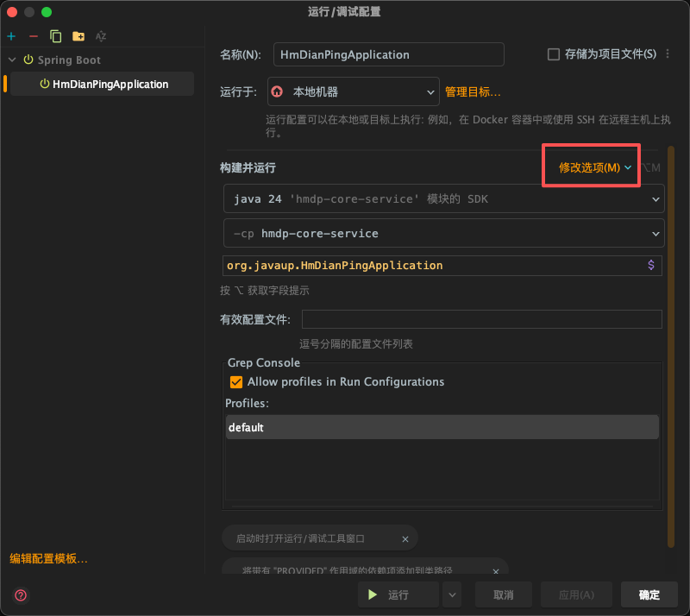This screenshot has width=690, height=616.
Task: Add a new run configuration with the plus icon
Action: 10,36
